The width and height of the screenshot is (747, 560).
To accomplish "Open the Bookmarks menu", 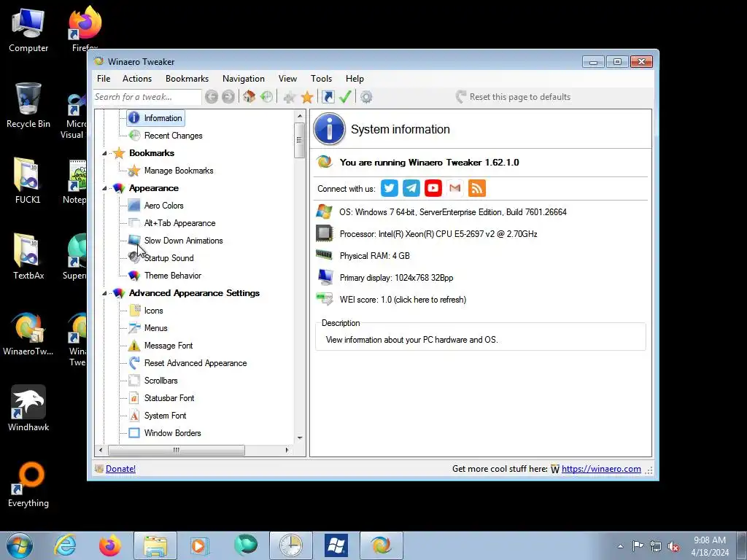I will tap(187, 79).
